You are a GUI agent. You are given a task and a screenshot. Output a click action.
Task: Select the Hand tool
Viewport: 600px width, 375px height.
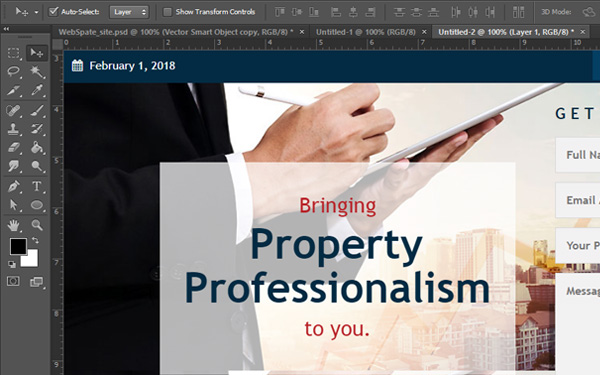14,225
